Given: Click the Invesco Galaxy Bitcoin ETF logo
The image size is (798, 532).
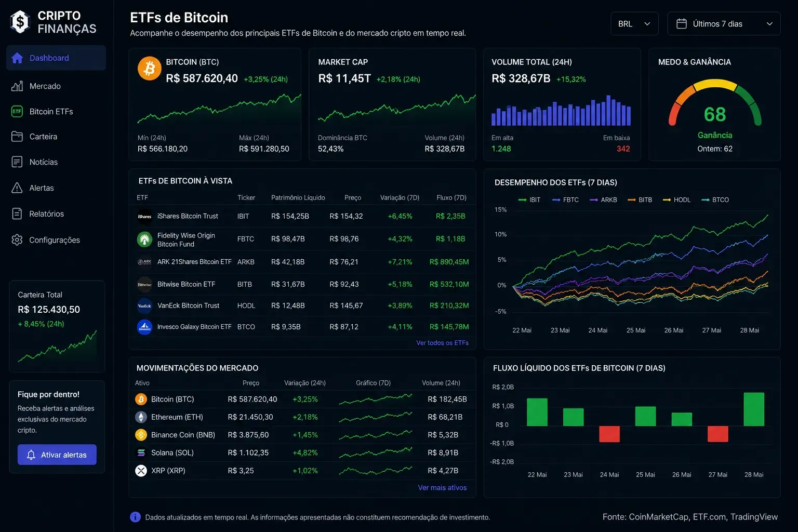Looking at the screenshot, I should coord(144,327).
